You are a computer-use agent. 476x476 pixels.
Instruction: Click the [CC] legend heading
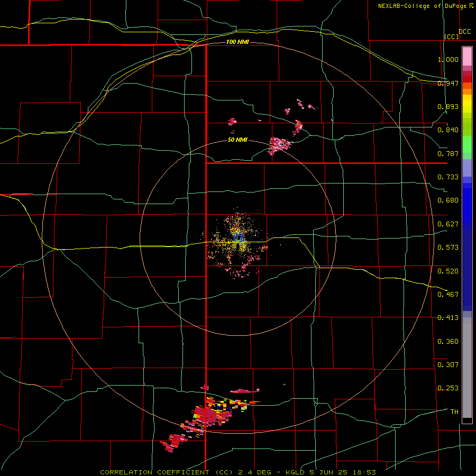click(452, 36)
